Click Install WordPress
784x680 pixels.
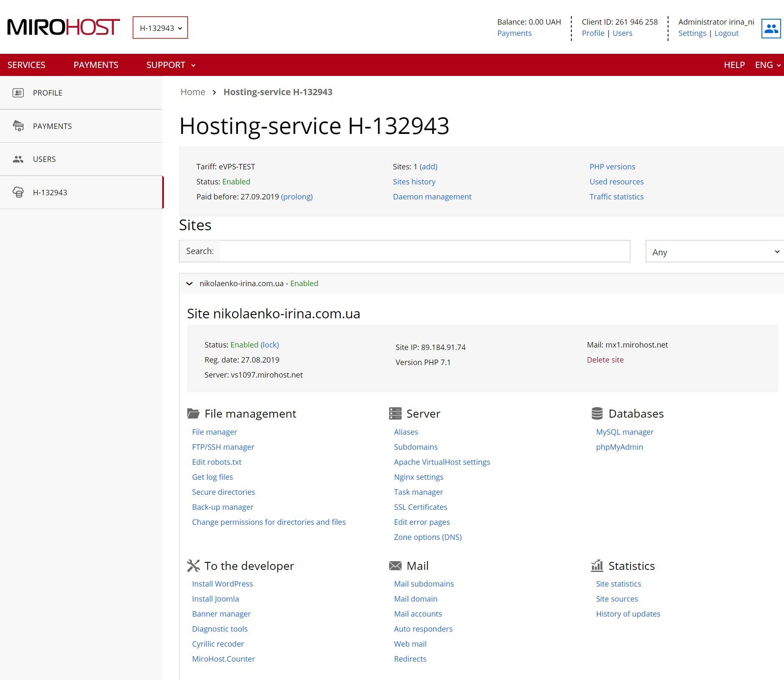[x=222, y=584]
